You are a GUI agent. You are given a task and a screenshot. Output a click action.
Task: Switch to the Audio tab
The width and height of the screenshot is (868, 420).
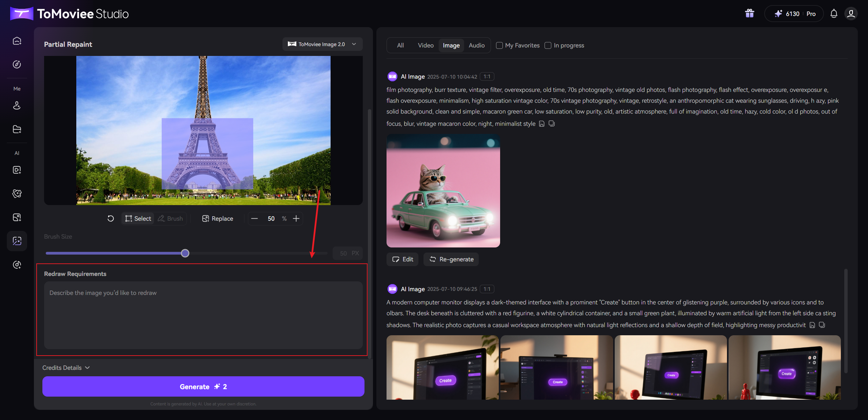[476, 45]
